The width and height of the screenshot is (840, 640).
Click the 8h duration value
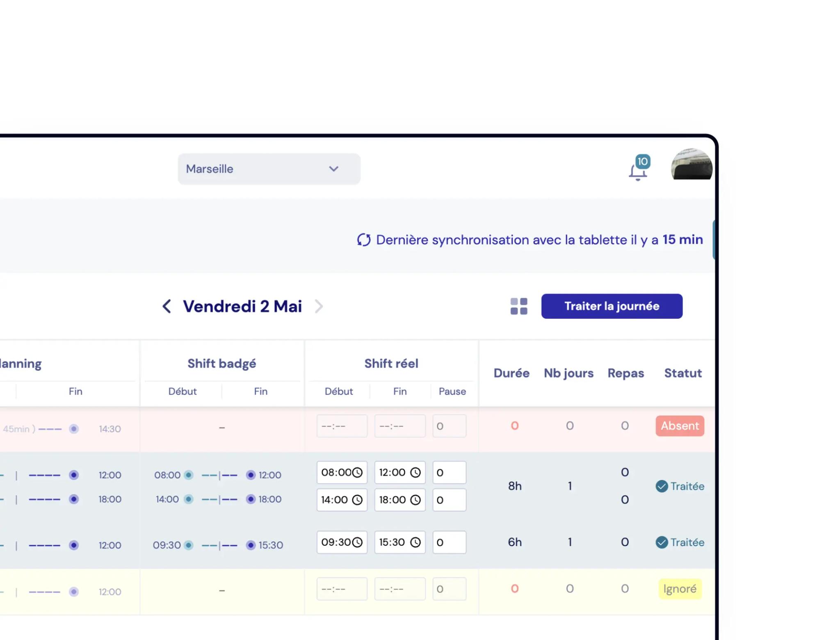pos(515,486)
